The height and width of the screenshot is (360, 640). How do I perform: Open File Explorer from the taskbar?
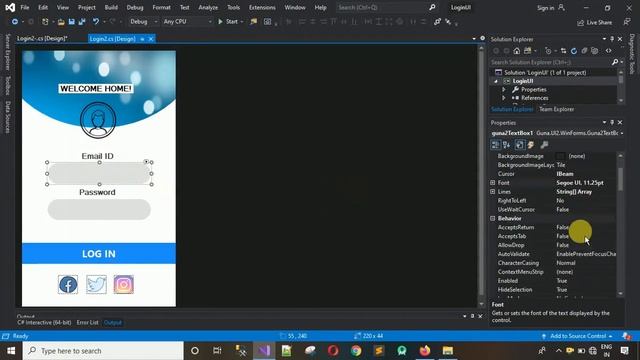coord(448,351)
